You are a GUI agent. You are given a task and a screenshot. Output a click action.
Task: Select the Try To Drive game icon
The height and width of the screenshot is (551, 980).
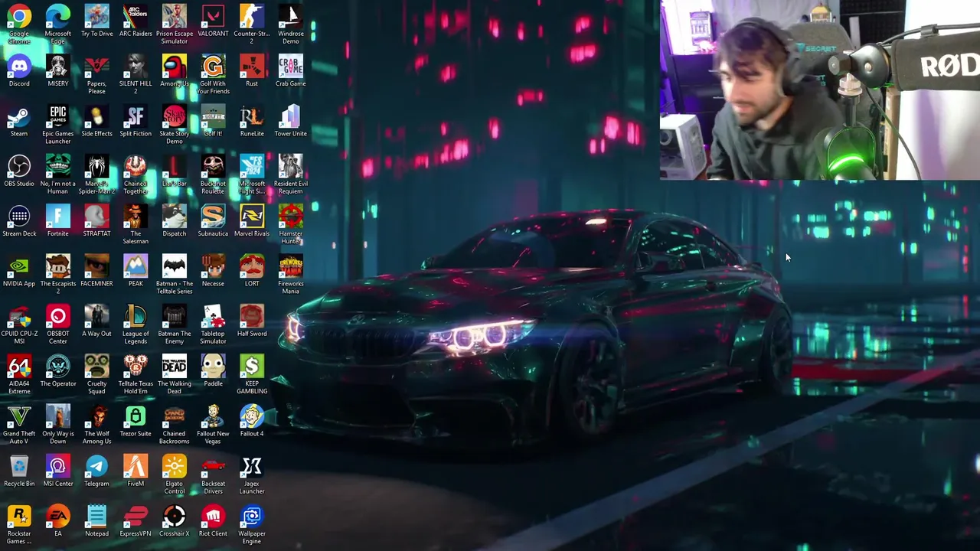coord(96,16)
